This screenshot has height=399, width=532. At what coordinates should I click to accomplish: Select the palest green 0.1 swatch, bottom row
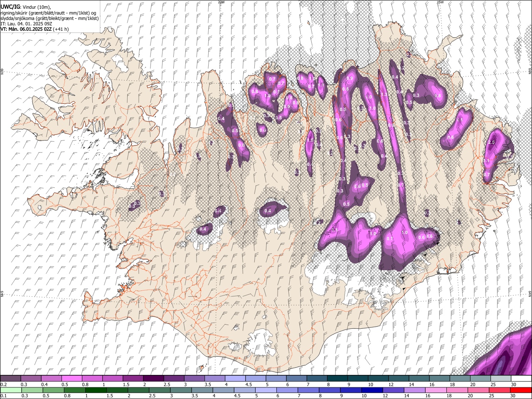(10, 390)
